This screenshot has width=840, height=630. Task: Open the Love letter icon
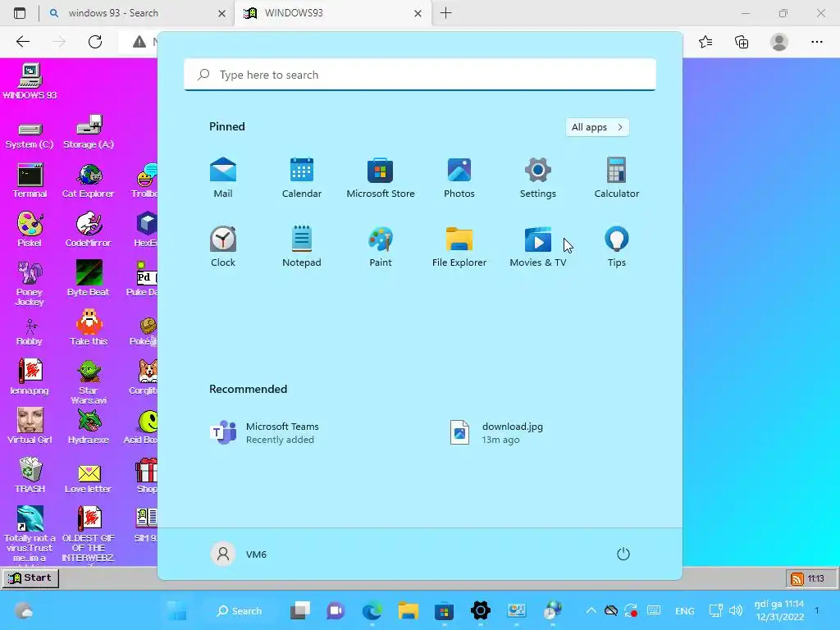89,478
